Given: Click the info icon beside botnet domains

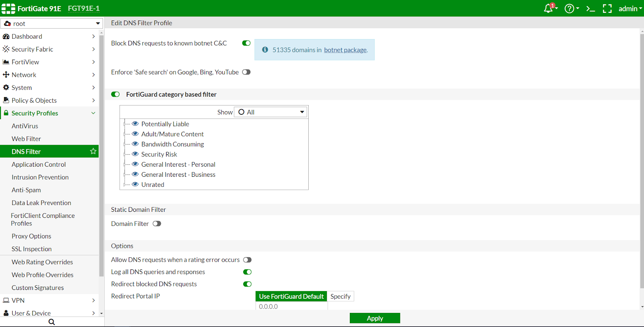Looking at the screenshot, I should 265,50.
